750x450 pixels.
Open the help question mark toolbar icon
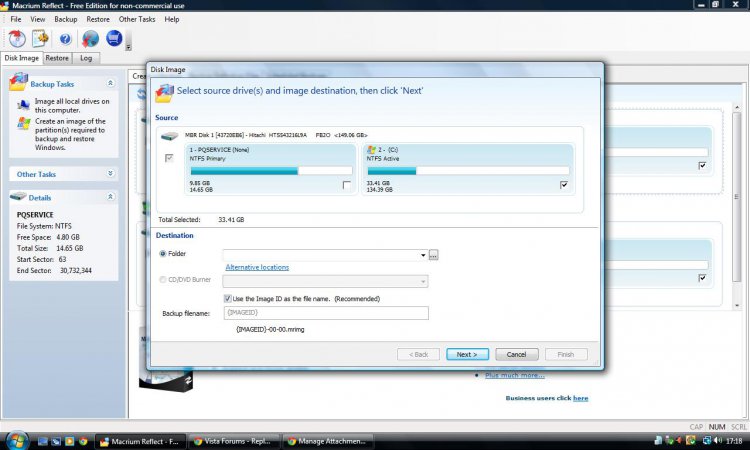pyautogui.click(x=65, y=39)
